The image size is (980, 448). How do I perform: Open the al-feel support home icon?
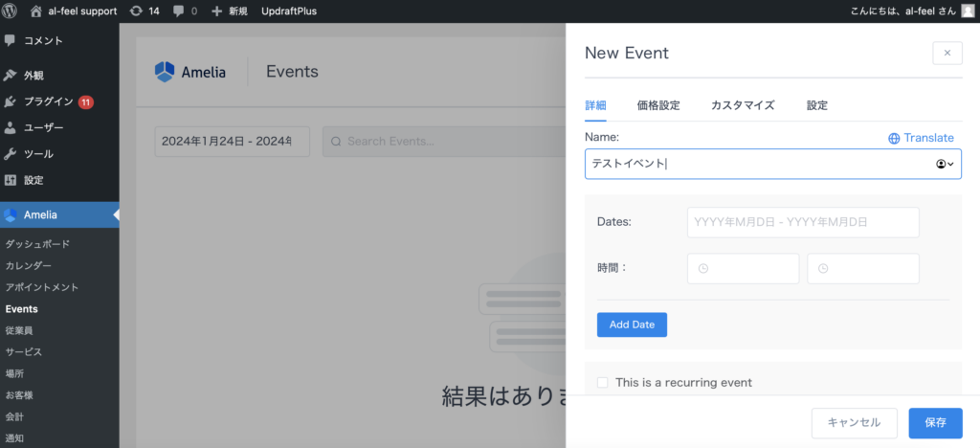pyautogui.click(x=36, y=11)
